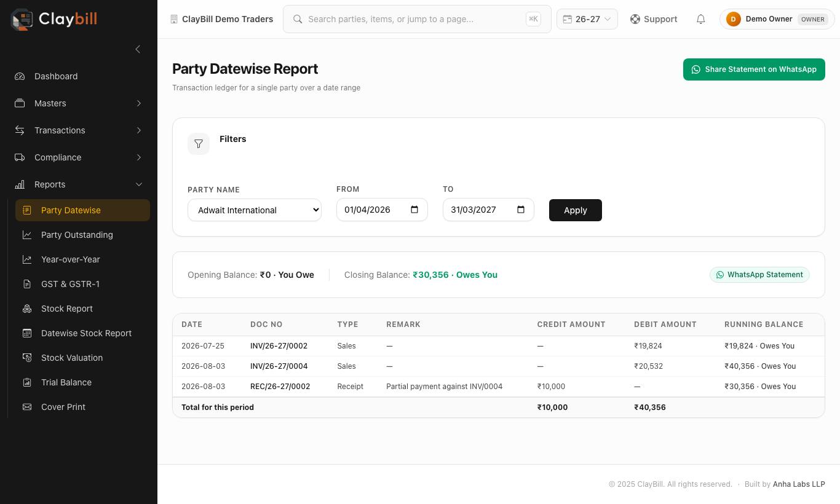Click the Year-over-Year trend icon
The image size is (840, 504).
pyautogui.click(x=27, y=259)
